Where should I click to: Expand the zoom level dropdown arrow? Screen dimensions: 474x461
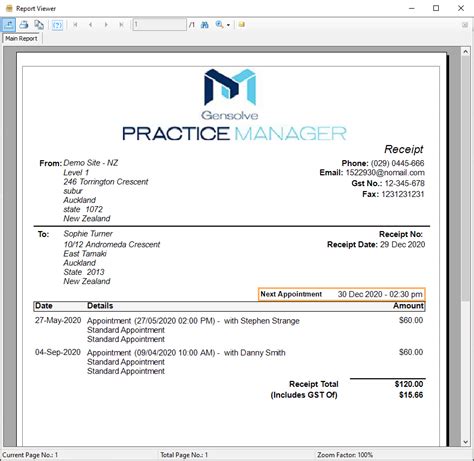pyautogui.click(x=228, y=25)
